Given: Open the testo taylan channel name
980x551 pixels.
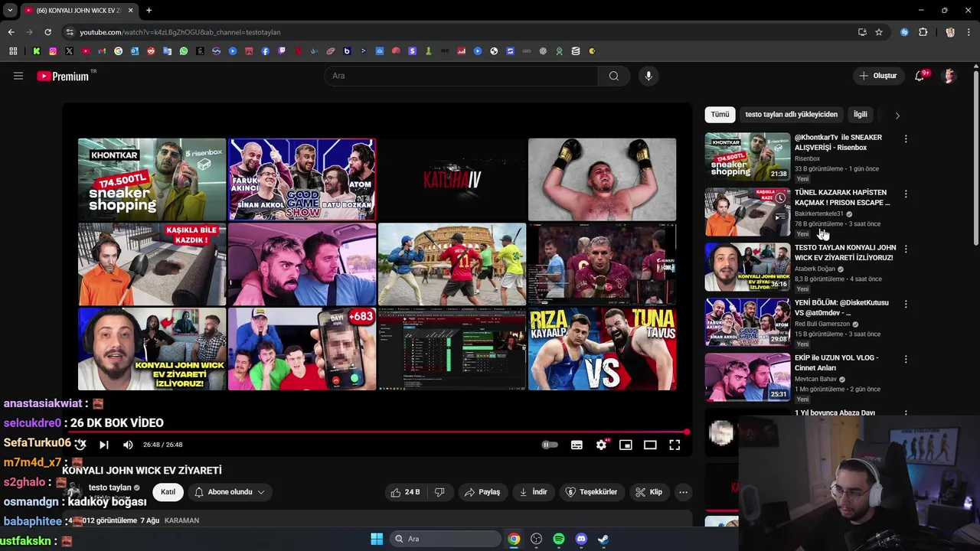Looking at the screenshot, I should point(109,487).
